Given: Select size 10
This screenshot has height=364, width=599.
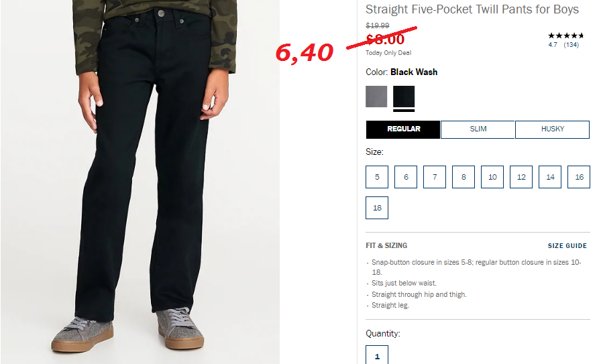Looking at the screenshot, I should [x=492, y=177].
